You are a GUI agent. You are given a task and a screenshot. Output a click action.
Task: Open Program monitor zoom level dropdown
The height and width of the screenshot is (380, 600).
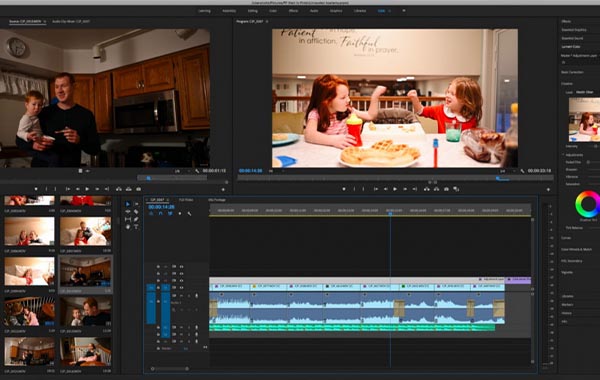(x=276, y=171)
